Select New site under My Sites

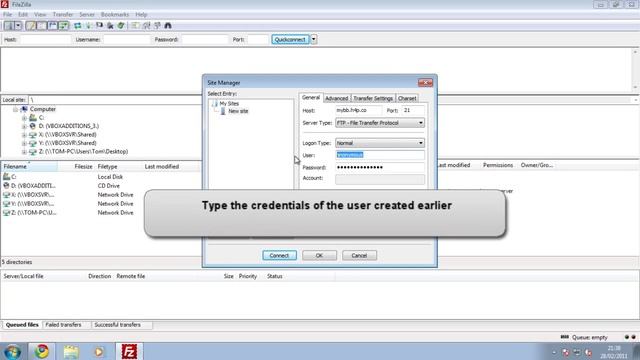(238, 111)
